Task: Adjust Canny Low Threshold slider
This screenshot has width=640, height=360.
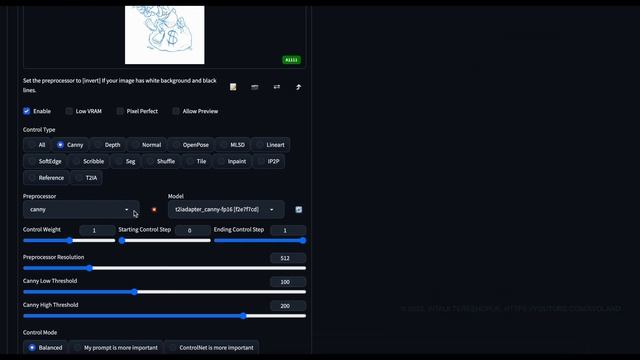Action: click(164, 292)
